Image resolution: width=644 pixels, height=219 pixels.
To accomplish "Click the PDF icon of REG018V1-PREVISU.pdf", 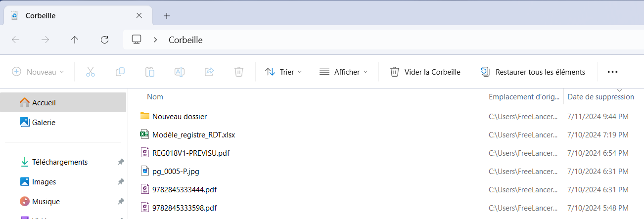I will coord(145,153).
